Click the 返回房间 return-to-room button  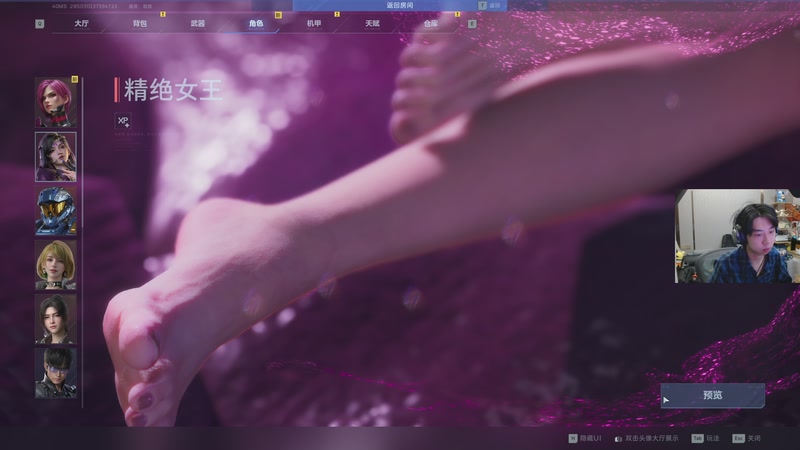point(399,5)
